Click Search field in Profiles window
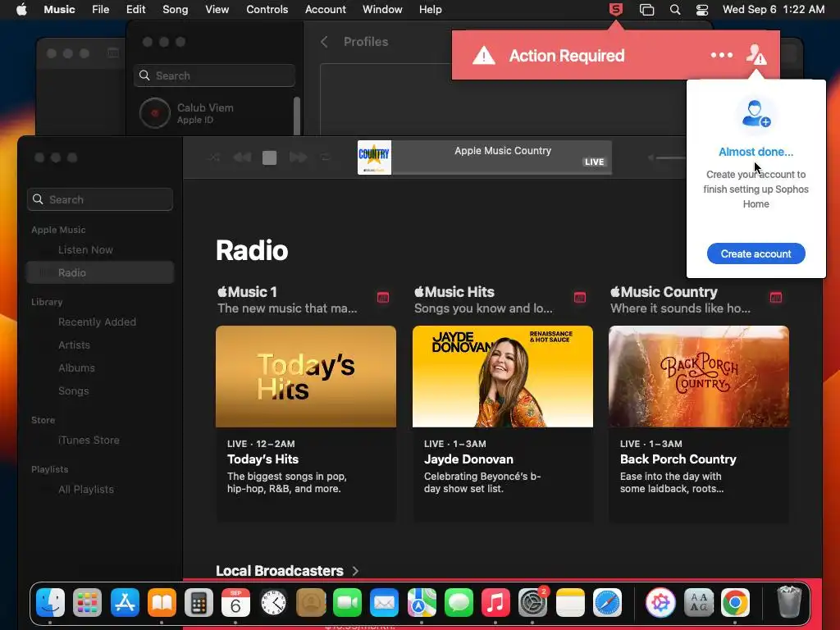The image size is (840, 630). [214, 75]
